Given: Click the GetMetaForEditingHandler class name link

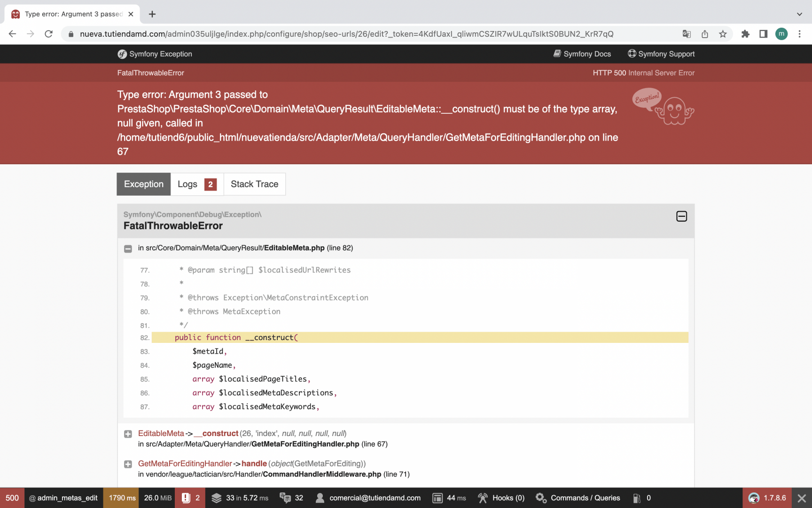Looking at the screenshot, I should point(185,463).
